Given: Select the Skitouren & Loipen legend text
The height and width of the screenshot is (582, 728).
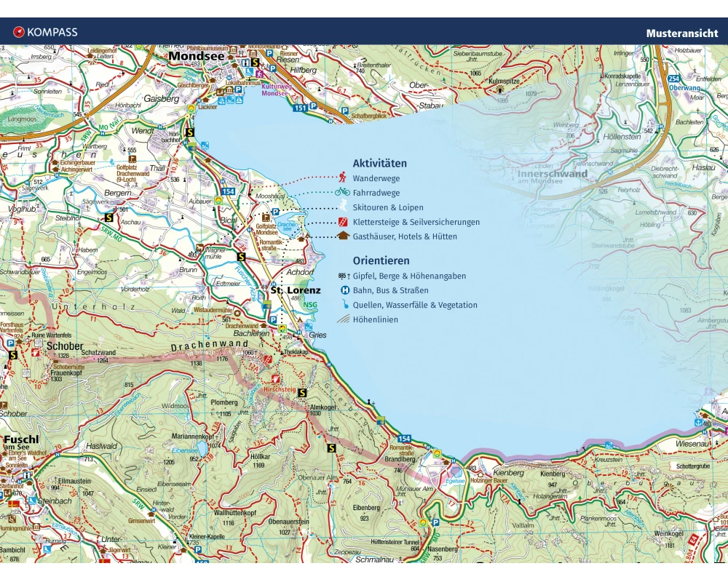Looking at the screenshot, I should point(387,207).
